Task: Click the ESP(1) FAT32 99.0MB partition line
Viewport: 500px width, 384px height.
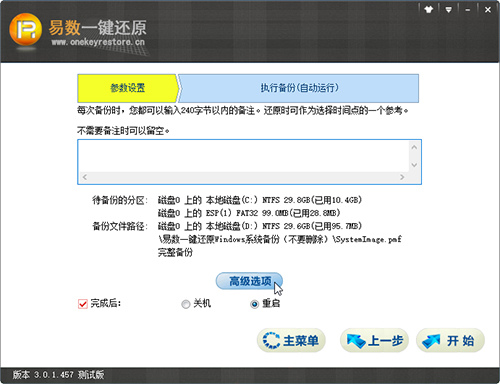Action: [x=249, y=213]
